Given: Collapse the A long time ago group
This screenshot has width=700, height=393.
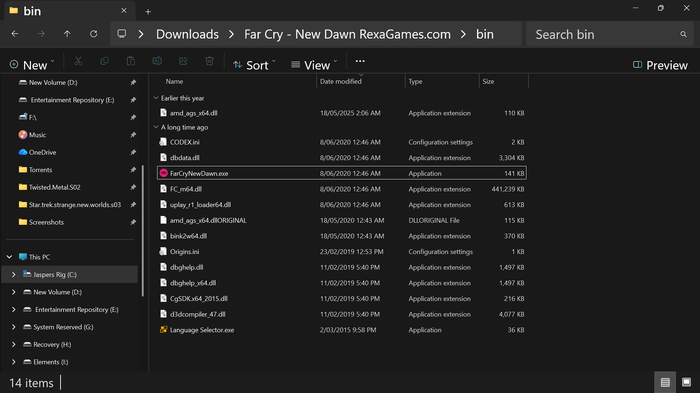Looking at the screenshot, I should (x=156, y=127).
